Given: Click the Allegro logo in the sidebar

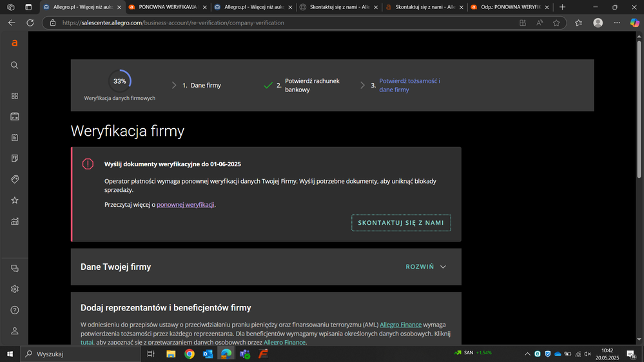Looking at the screenshot, I should point(14,43).
